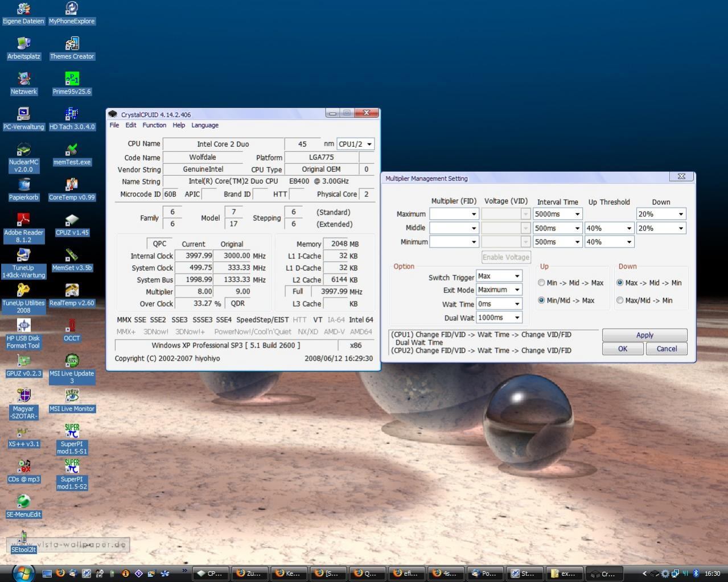The width and height of the screenshot is (728, 582).
Task: Select the Arbeitsplatz desktop icon
Action: click(23, 49)
